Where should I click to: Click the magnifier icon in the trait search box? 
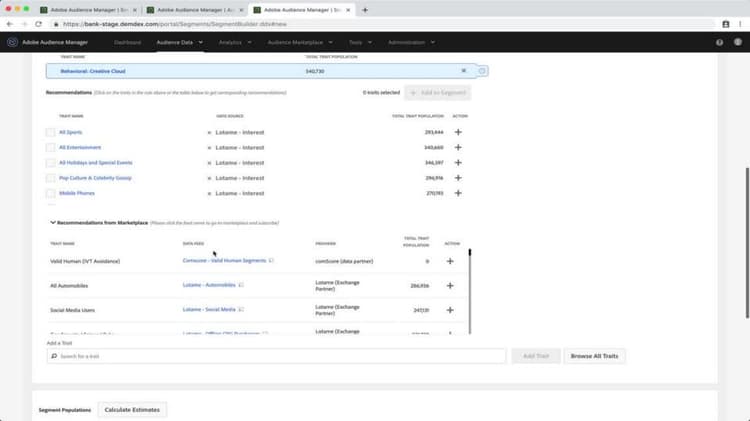tap(54, 356)
